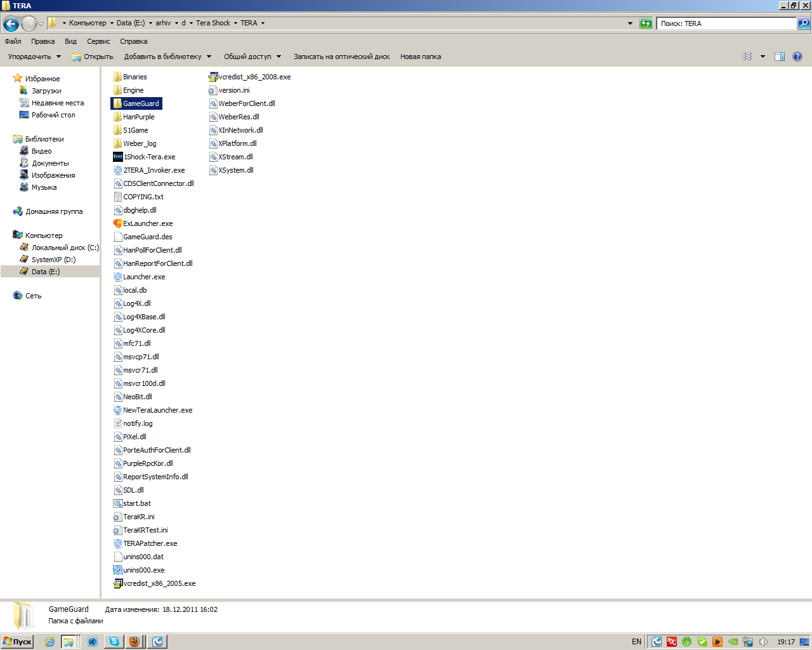Select the vcredist_x86_2008.exe icon
Image resolution: width=812 pixels, height=650 pixels.
[213, 77]
